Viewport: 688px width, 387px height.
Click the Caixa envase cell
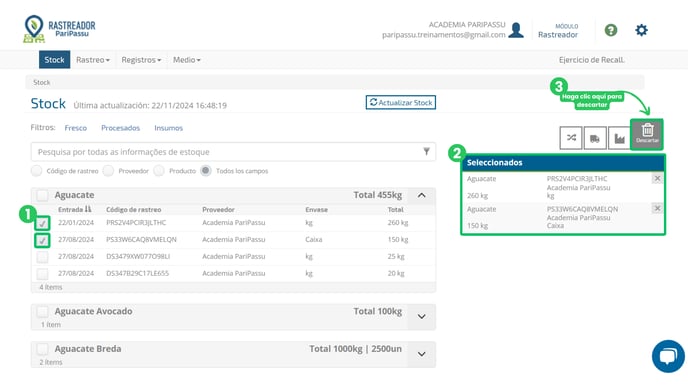pos(314,240)
